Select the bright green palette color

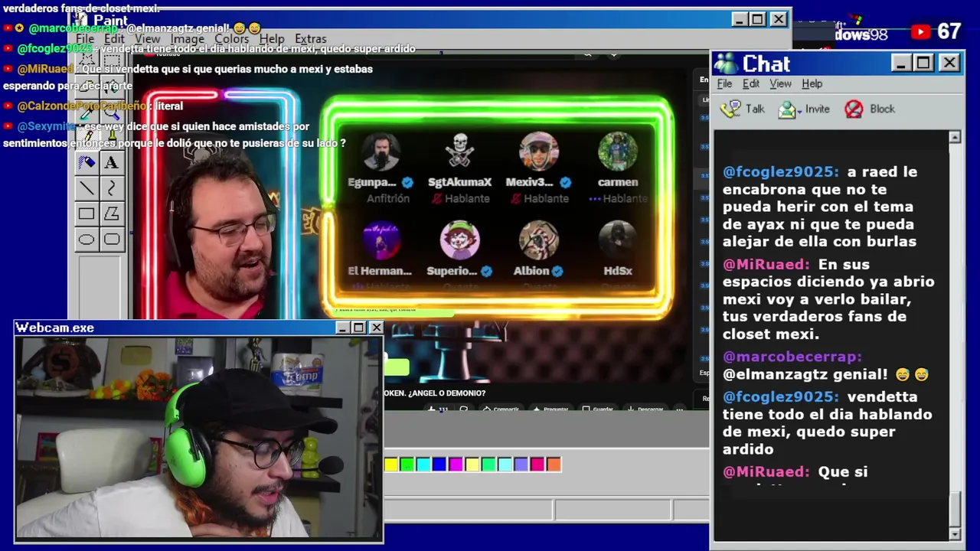tap(407, 464)
